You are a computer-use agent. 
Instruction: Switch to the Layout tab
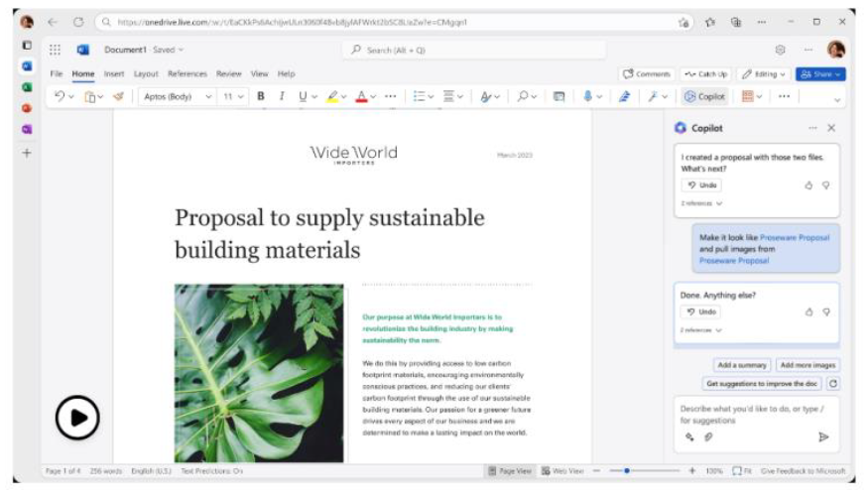coord(146,73)
